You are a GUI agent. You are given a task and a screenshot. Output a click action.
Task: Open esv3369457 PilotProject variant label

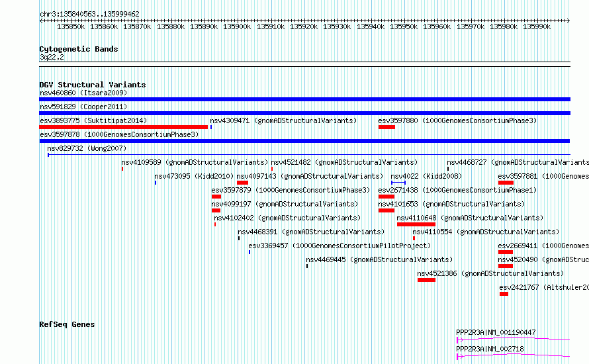click(x=340, y=246)
